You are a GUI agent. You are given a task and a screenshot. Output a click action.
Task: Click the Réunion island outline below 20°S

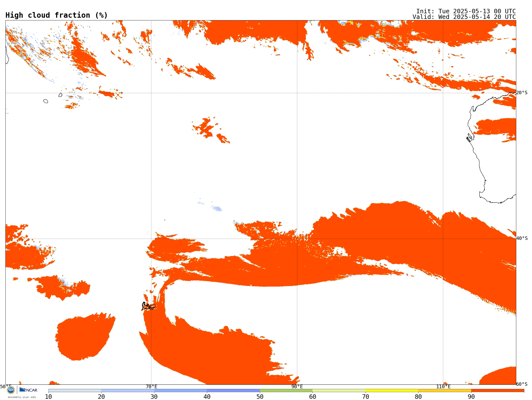pyautogui.click(x=46, y=101)
